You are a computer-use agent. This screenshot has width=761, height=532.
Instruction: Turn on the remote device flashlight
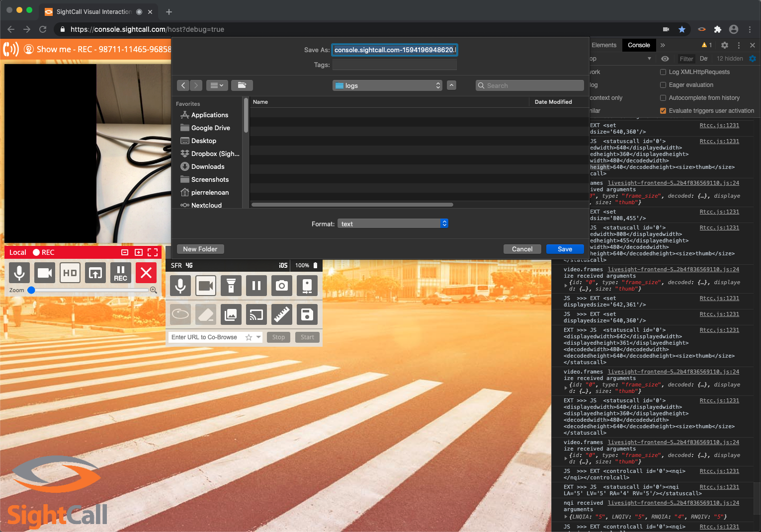point(231,286)
